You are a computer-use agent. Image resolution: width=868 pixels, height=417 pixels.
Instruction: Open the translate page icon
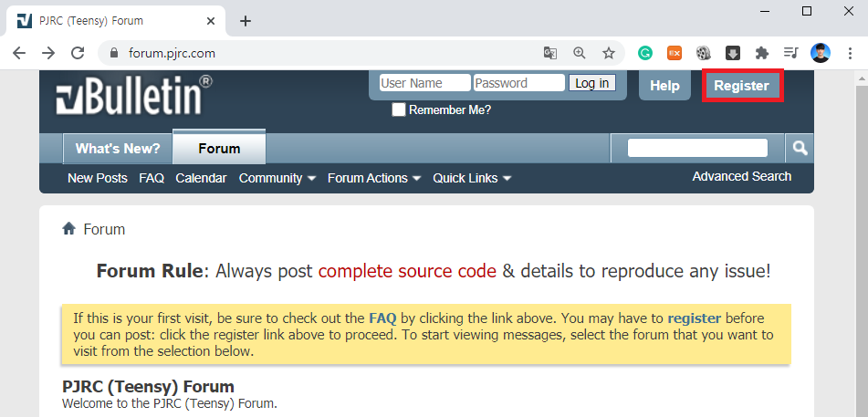pyautogui.click(x=549, y=53)
